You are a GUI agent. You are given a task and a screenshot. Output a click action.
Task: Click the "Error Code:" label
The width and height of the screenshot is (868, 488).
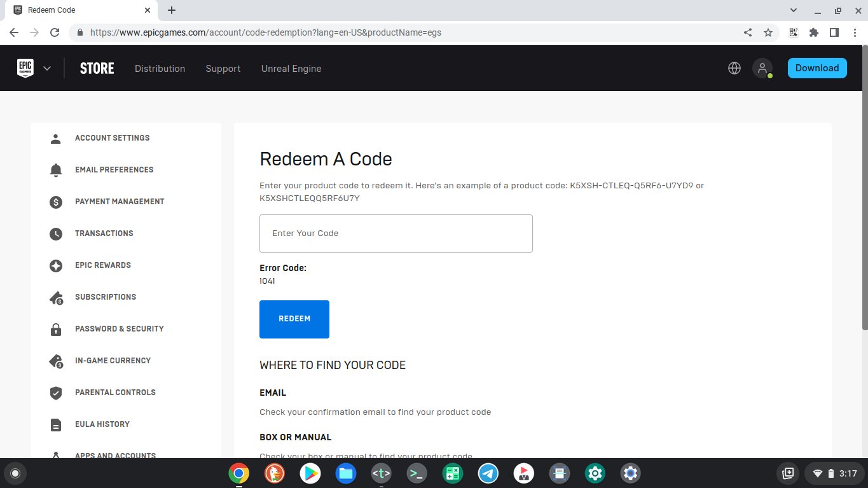[283, 268]
